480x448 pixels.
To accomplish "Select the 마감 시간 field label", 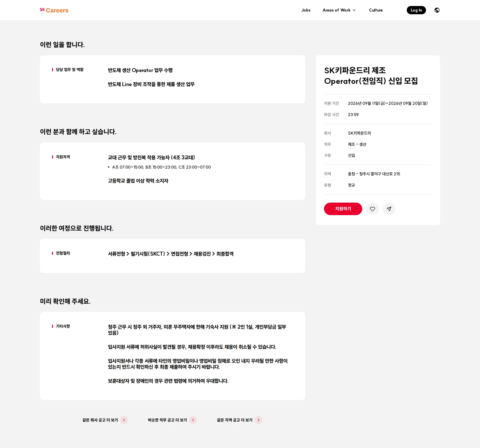I will click(331, 115).
